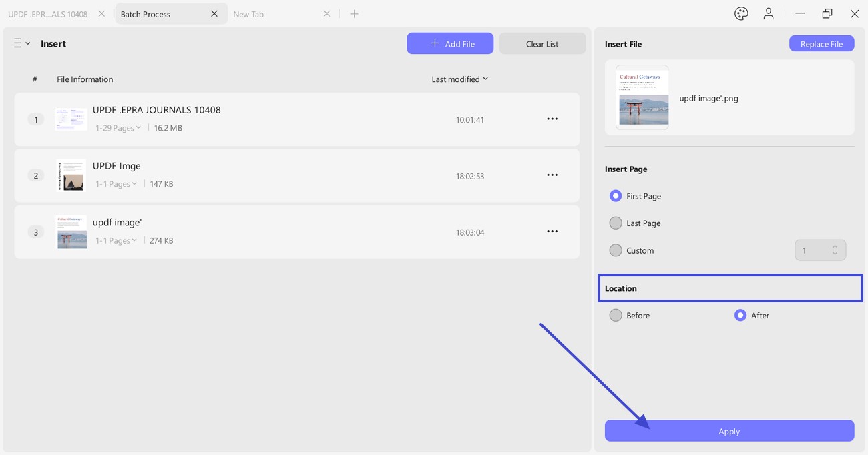Click the 10:01:41 timestamp
This screenshot has height=455, width=868.
(470, 120)
